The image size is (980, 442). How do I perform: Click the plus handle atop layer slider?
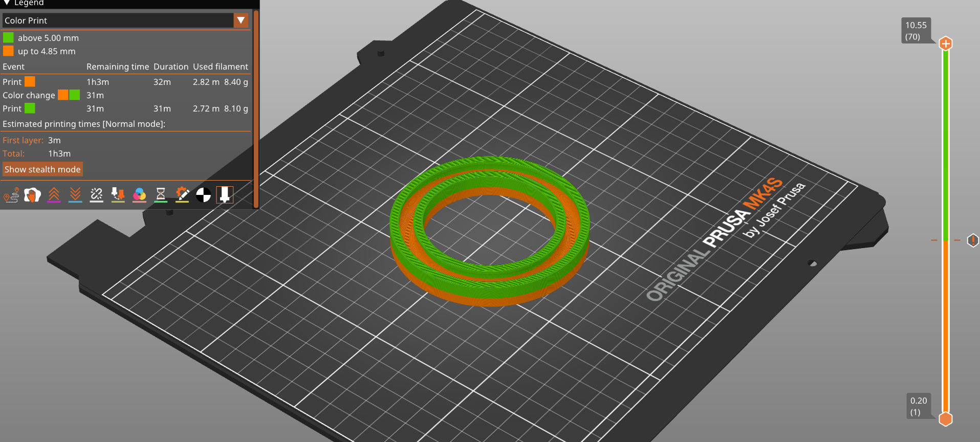pos(946,44)
